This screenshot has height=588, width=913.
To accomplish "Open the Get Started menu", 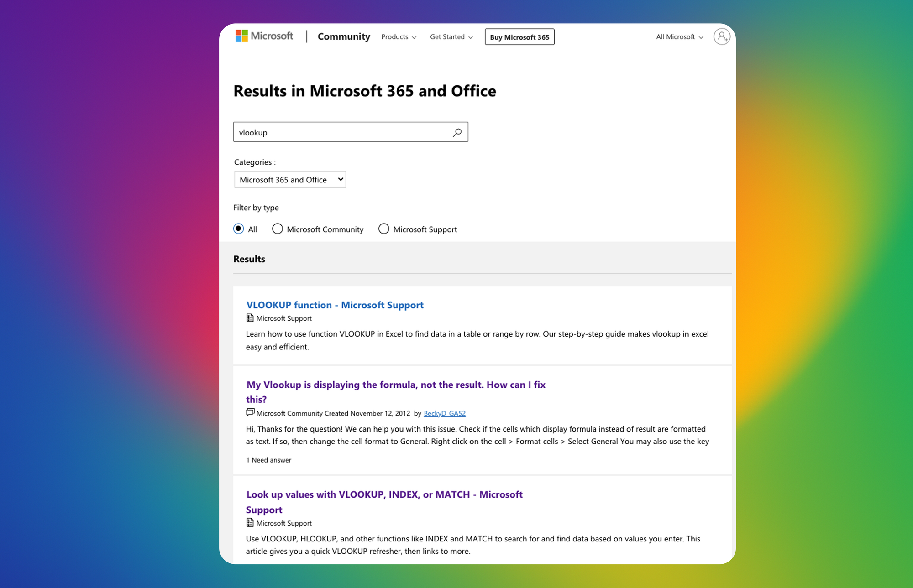I will (451, 37).
